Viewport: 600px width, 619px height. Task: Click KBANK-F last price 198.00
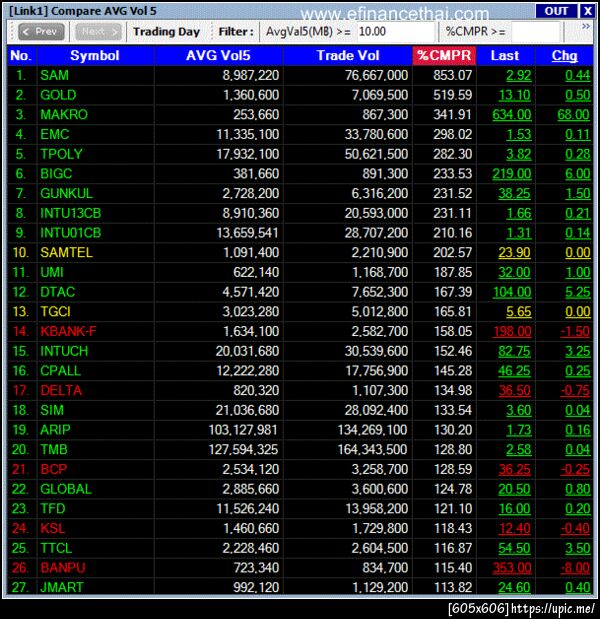(x=512, y=332)
